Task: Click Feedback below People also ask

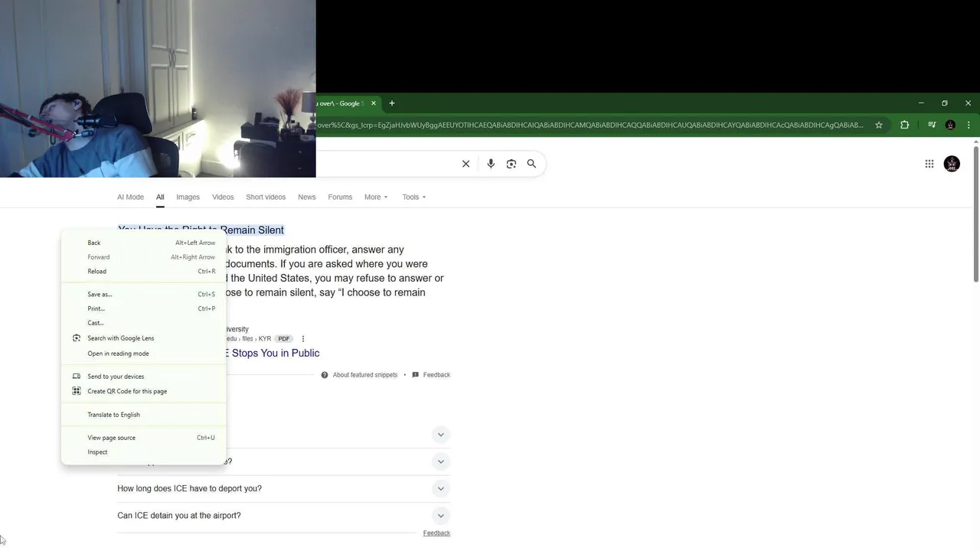Action: [x=436, y=533]
